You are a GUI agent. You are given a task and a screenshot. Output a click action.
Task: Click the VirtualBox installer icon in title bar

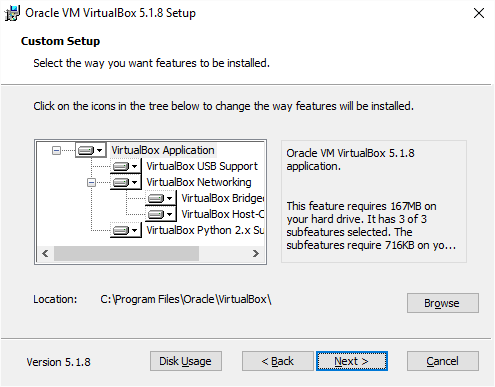tap(12, 13)
